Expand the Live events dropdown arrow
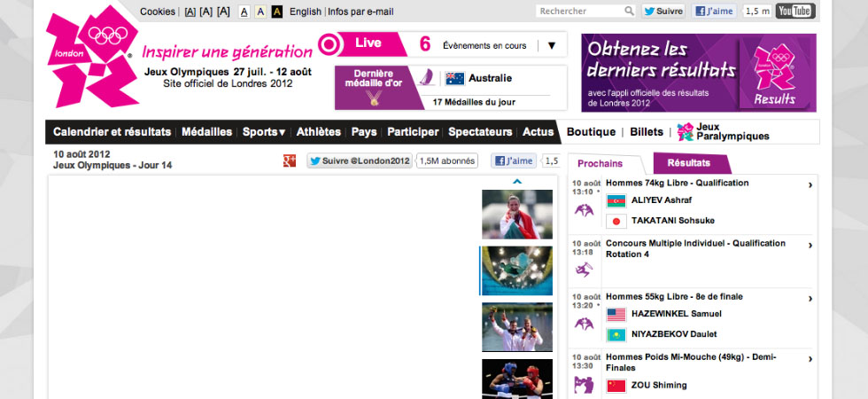 pyautogui.click(x=552, y=45)
